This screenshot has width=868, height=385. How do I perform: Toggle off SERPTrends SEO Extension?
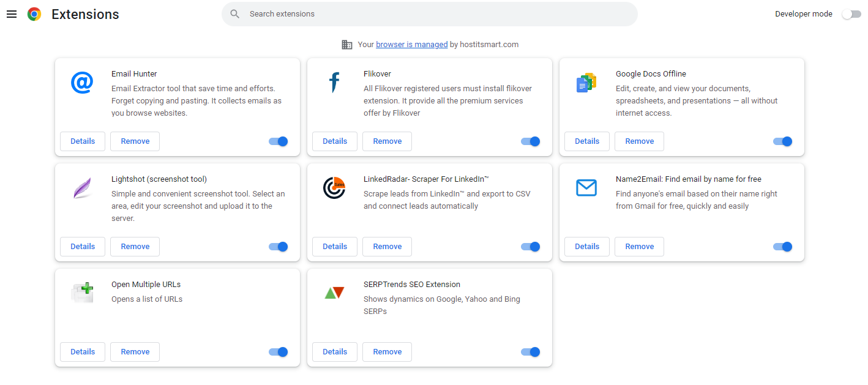click(531, 352)
